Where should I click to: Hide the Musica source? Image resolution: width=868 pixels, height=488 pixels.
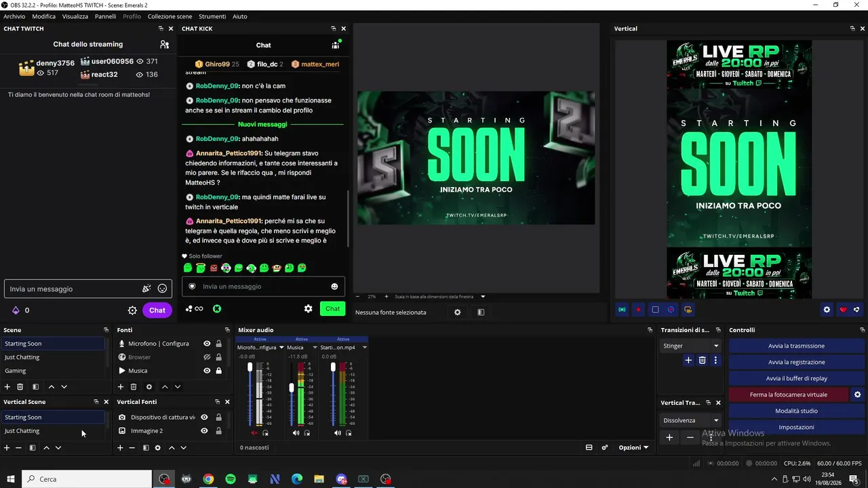click(x=207, y=371)
